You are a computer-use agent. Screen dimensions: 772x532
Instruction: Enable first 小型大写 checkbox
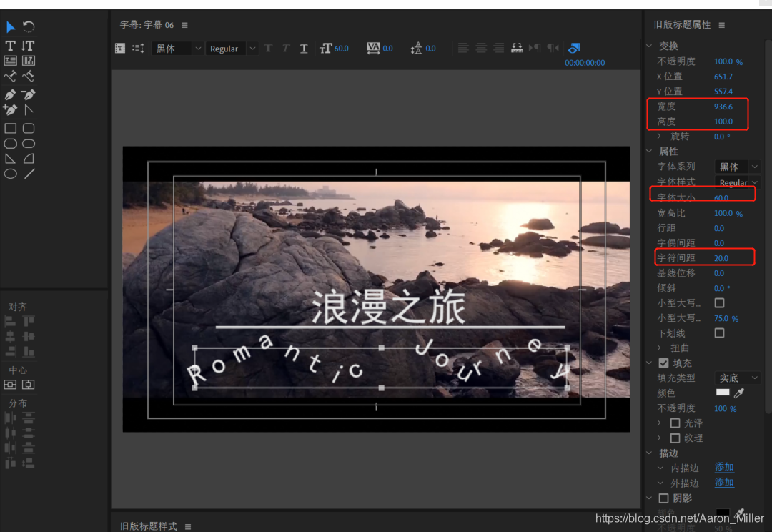pos(719,302)
